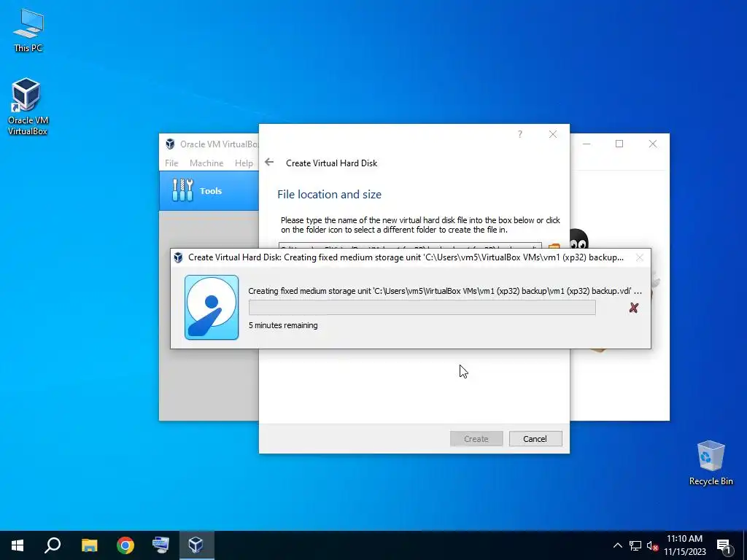Click the help question mark in wizard
This screenshot has width=747, height=560.
pos(519,134)
